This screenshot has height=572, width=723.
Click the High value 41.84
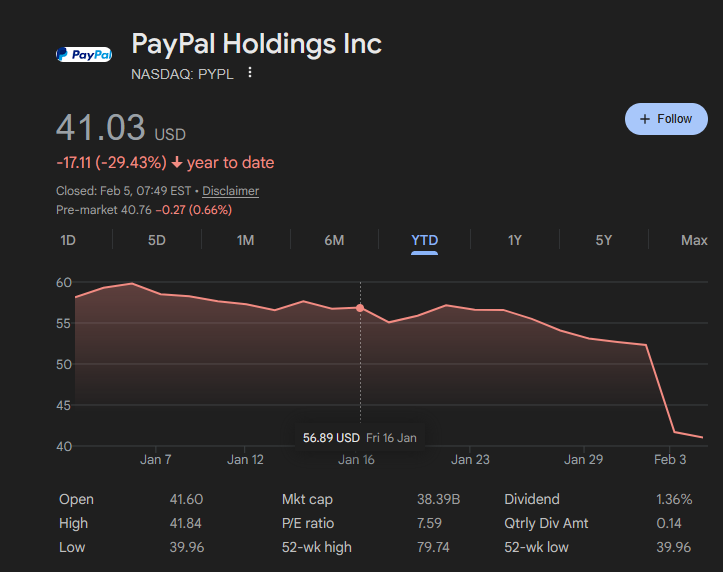(185, 523)
